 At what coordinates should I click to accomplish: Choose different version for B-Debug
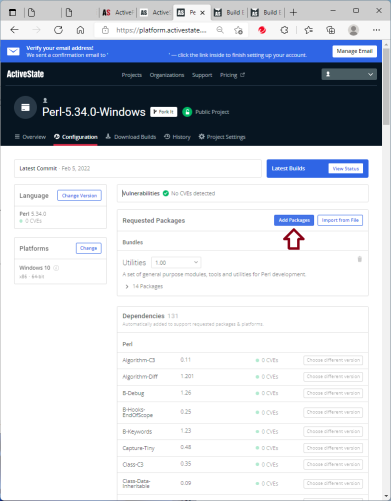click(333, 393)
